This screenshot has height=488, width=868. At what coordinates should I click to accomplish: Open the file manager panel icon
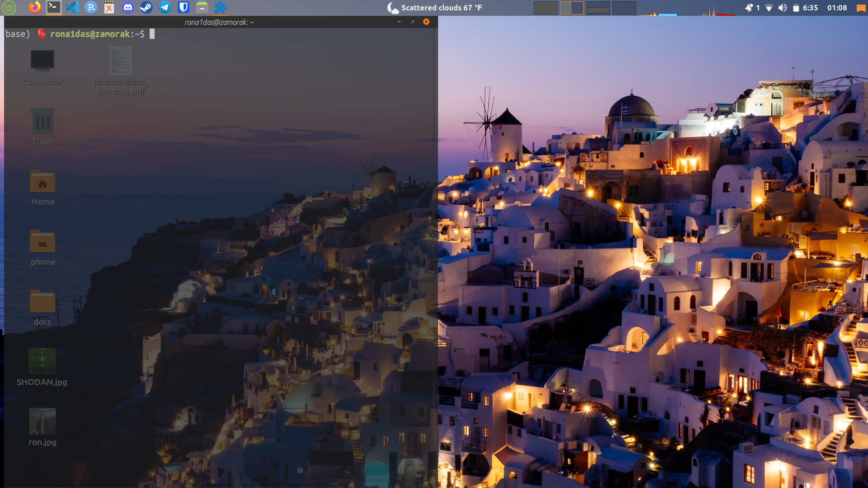tap(202, 8)
